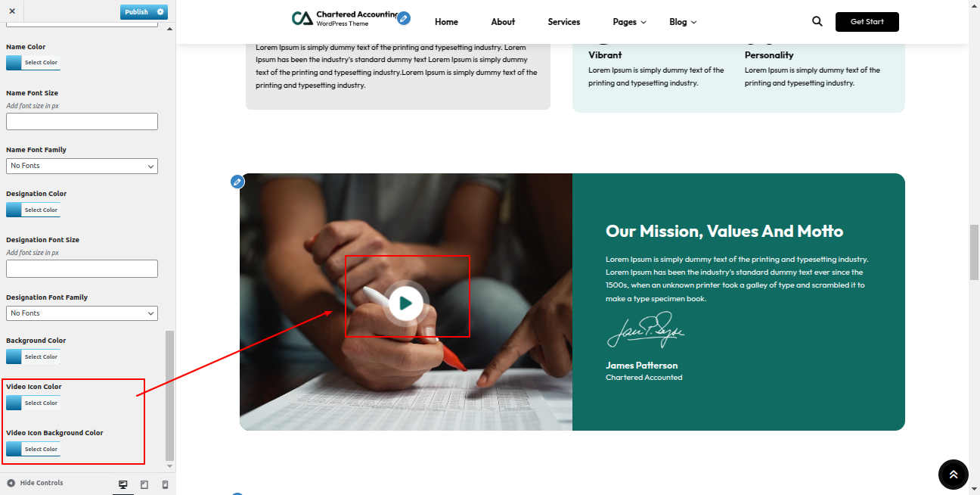Switch to desktop preview icon
This screenshot has width=980, height=495.
(x=123, y=484)
